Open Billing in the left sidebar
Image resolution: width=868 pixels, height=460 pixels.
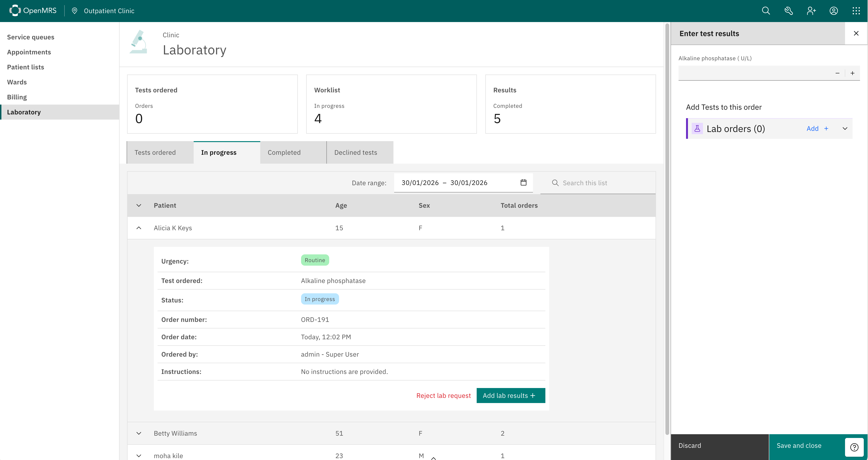(x=17, y=97)
